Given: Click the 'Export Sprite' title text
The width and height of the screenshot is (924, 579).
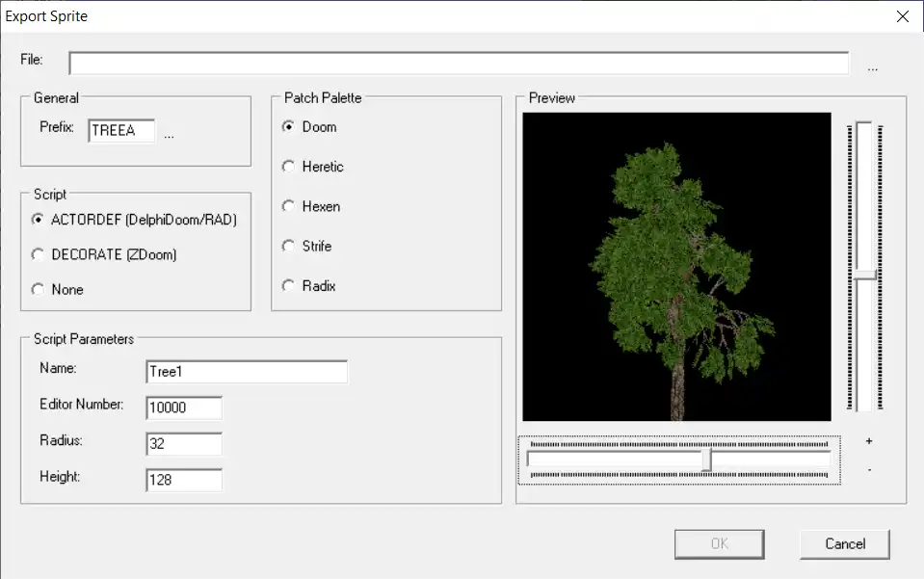Looking at the screenshot, I should (46, 16).
